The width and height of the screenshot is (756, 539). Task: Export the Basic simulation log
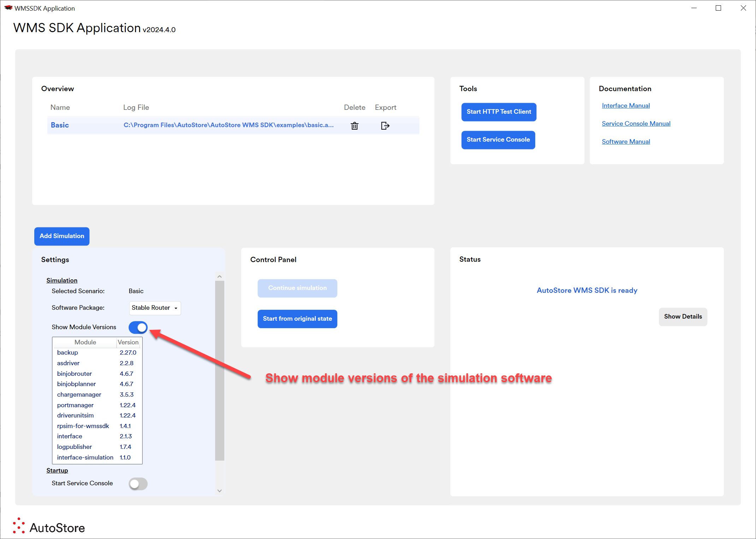[x=385, y=126]
